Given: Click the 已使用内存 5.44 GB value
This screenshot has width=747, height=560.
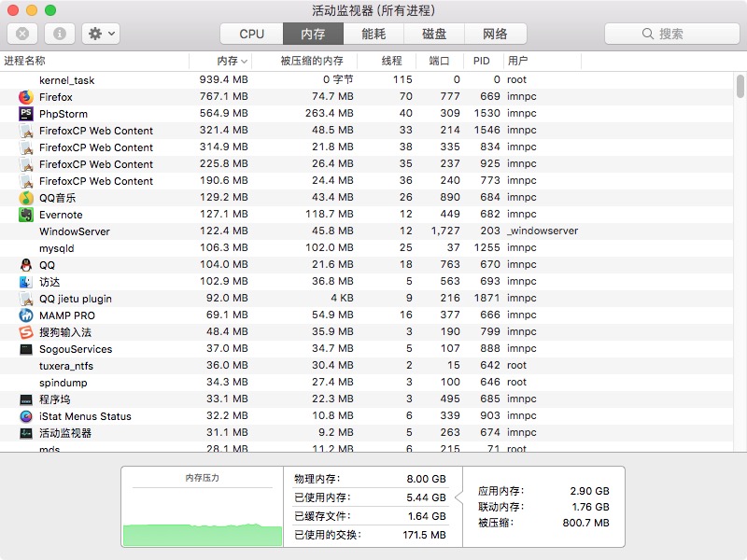Looking at the screenshot, I should (427, 497).
